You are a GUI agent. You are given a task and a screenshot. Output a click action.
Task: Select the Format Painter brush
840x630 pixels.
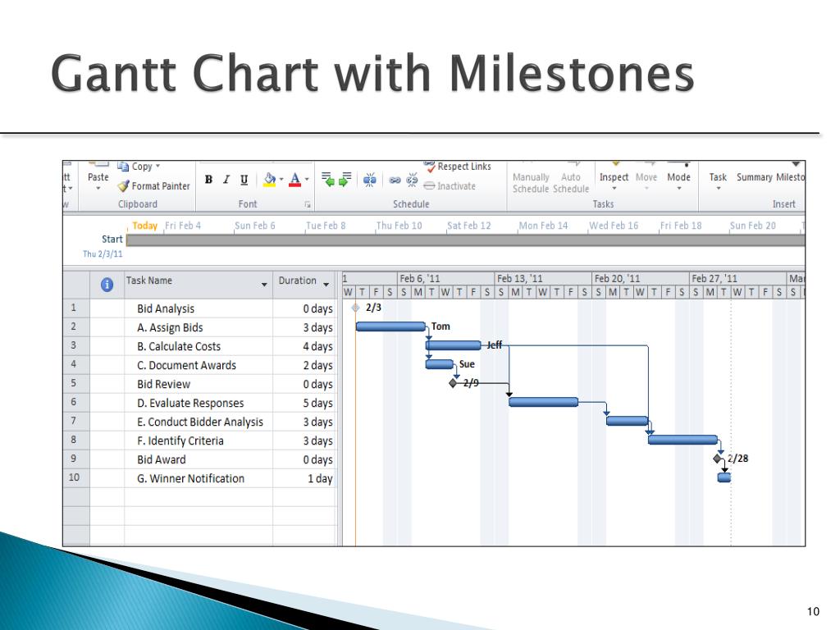124,186
